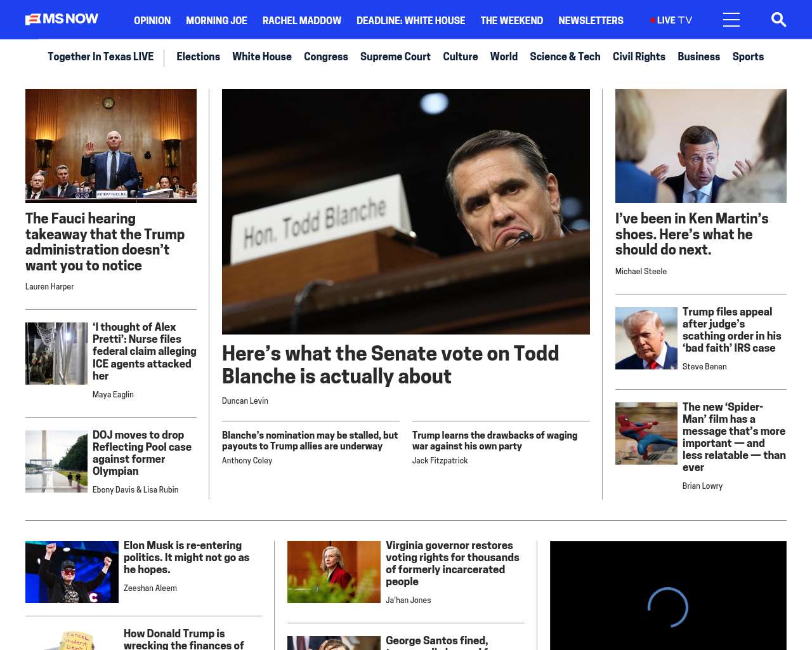This screenshot has width=812, height=650.
Task: Select Deadline: White House
Action: 410,20
